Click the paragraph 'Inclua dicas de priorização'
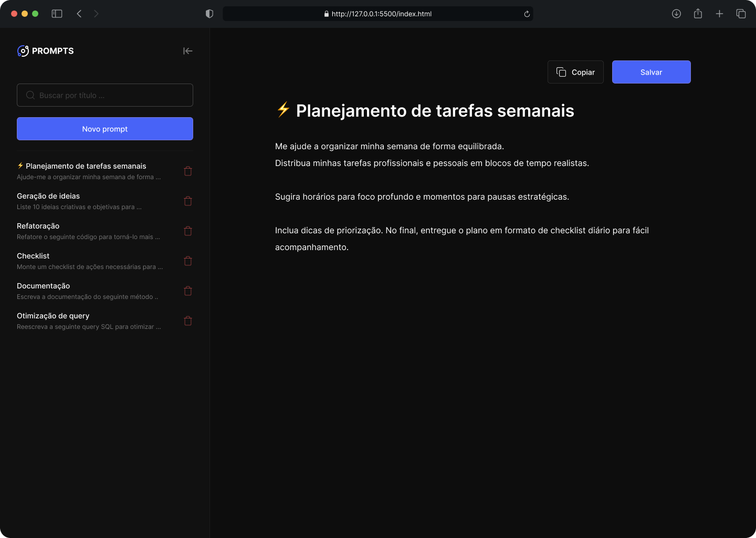 pos(462,239)
